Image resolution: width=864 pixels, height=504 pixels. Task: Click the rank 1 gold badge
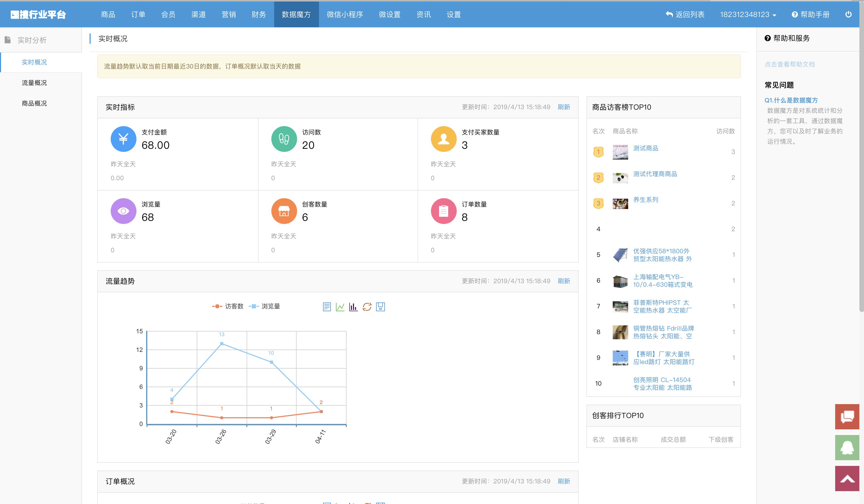coord(598,152)
